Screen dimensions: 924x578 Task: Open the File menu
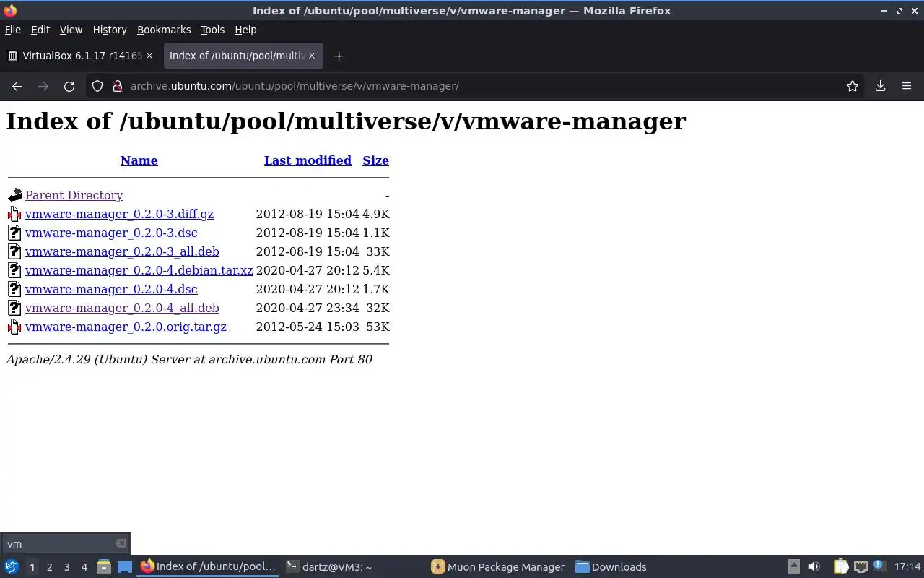pyautogui.click(x=13, y=30)
